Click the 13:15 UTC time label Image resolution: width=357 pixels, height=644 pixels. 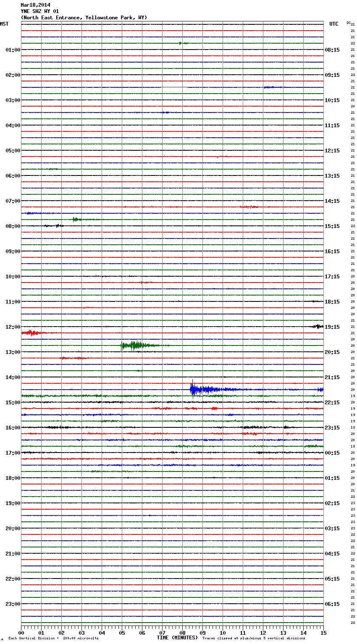[332, 176]
